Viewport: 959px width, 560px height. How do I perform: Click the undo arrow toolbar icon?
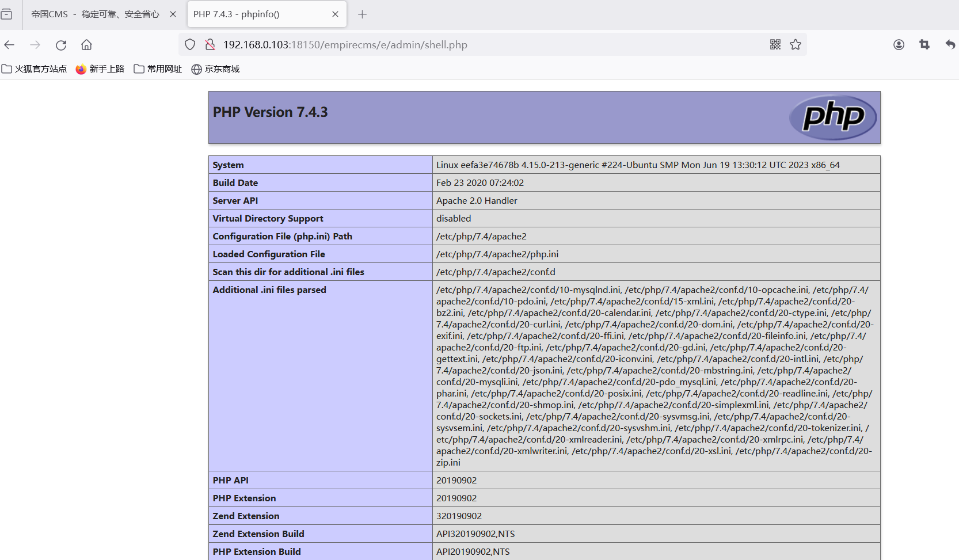click(950, 44)
